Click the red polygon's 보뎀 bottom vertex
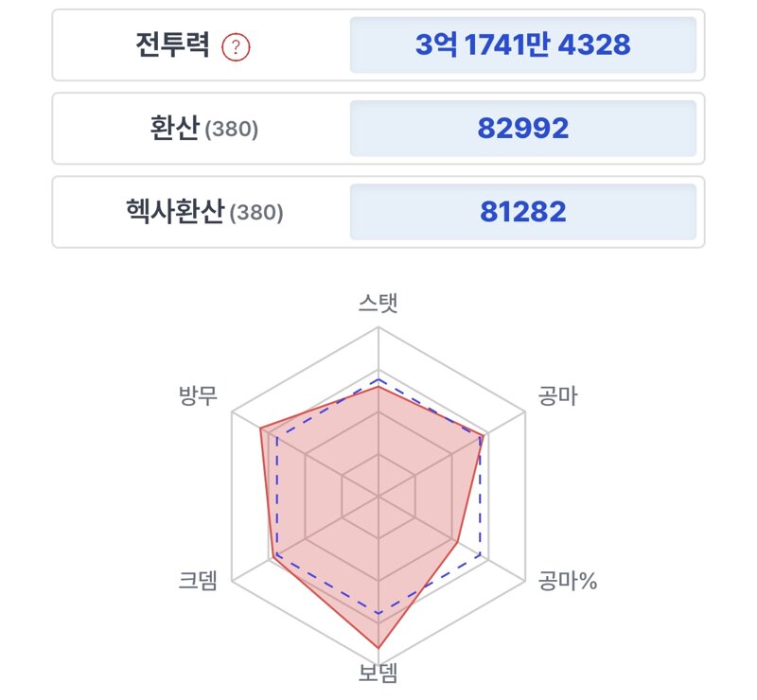Viewport: 757px width, 700px height. tap(378, 648)
